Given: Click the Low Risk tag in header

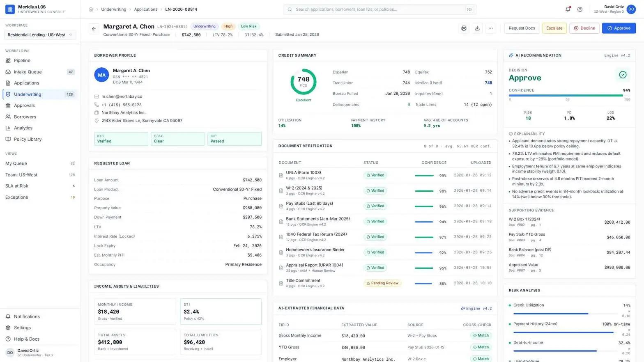Looking at the screenshot, I should 248,26.
